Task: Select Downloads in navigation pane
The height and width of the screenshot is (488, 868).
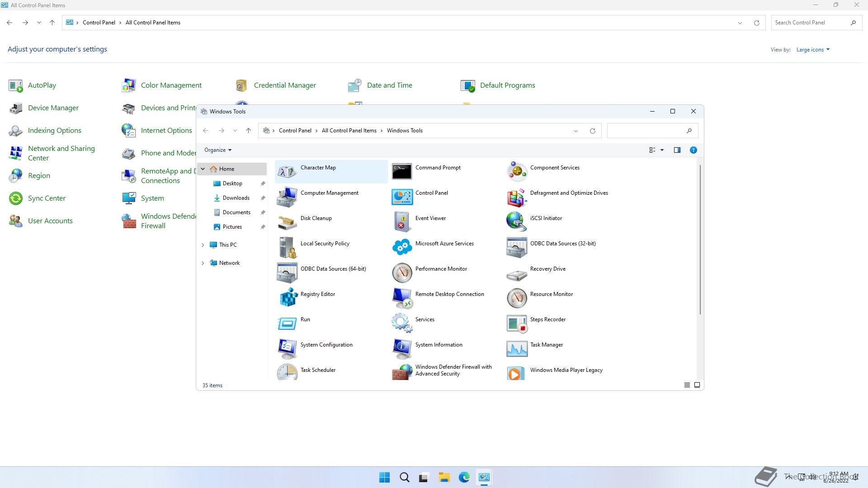Action: click(236, 198)
